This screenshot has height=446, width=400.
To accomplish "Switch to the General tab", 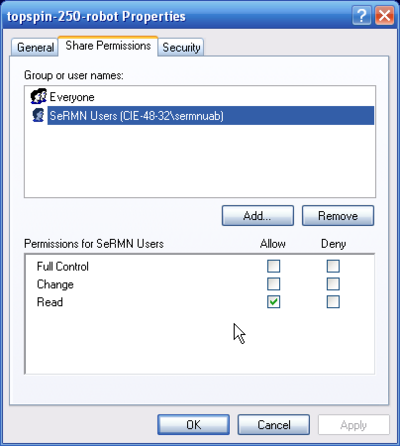I will [x=35, y=47].
